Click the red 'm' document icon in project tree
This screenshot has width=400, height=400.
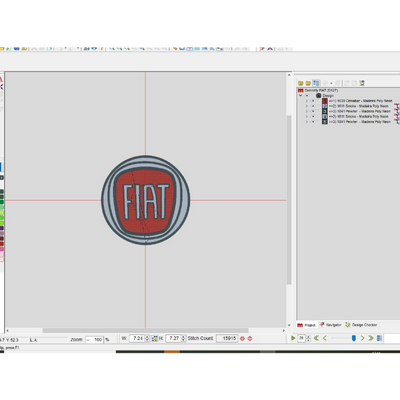pos(300,90)
